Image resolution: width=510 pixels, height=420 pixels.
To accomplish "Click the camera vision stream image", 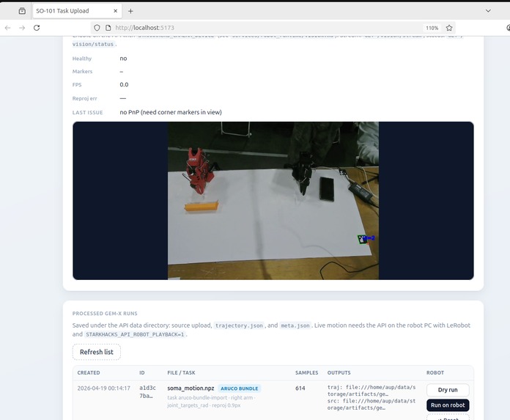I will [273, 201].
